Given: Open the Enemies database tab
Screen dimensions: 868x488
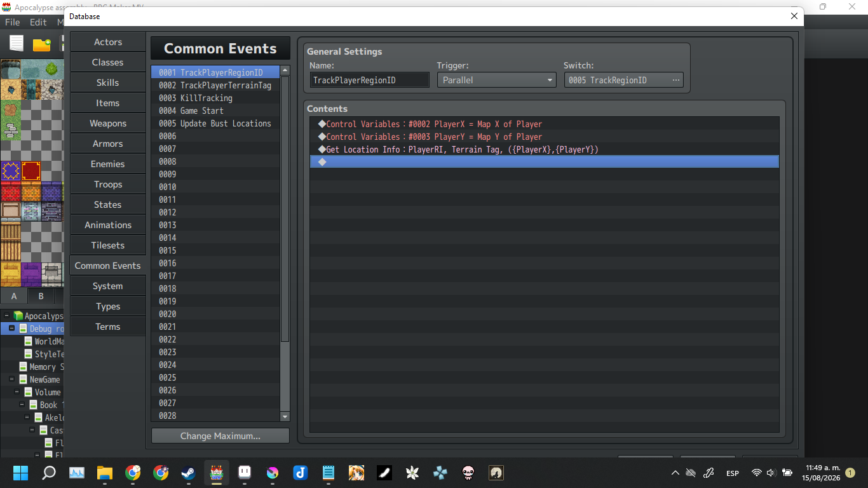Looking at the screenshot, I should (x=108, y=164).
